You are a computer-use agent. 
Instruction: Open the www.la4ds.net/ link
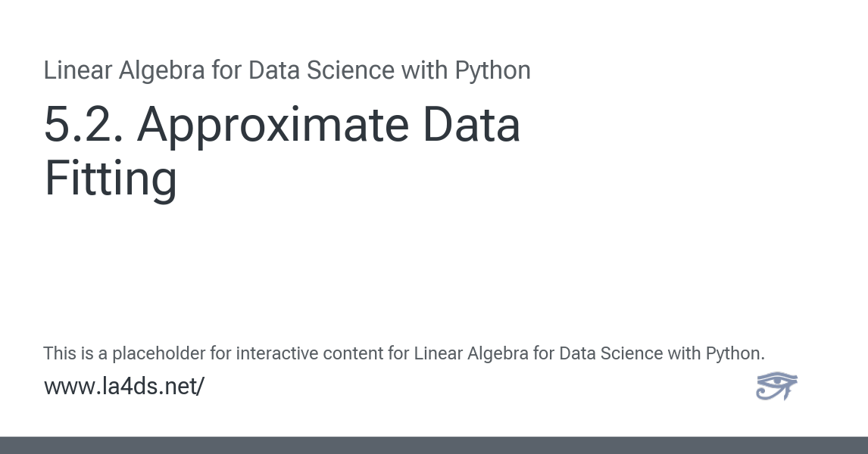[x=124, y=387]
